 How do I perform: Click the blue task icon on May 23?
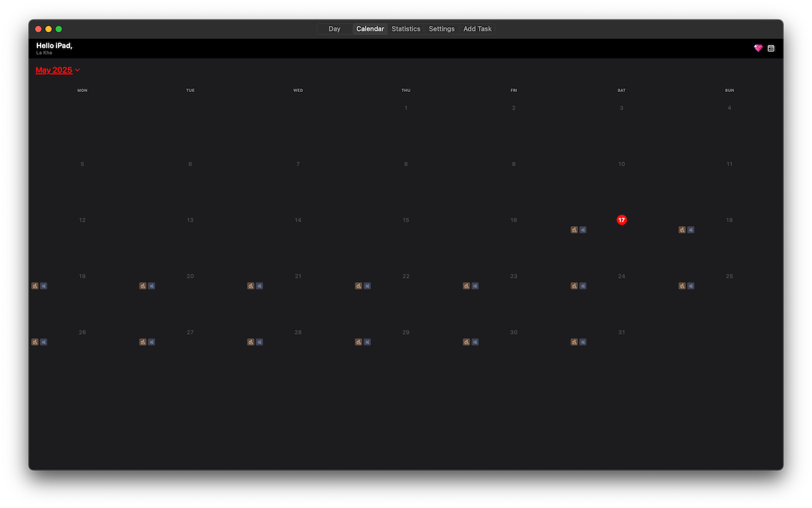coord(475,286)
